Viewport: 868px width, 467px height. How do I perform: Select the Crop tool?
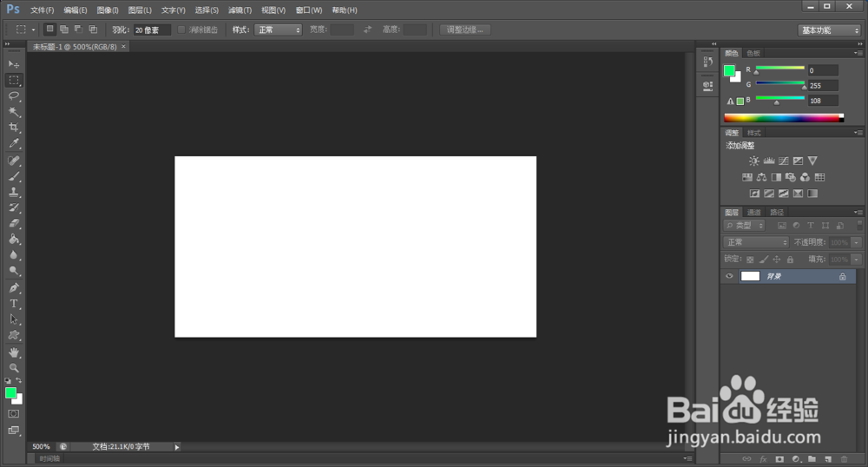pyautogui.click(x=14, y=128)
